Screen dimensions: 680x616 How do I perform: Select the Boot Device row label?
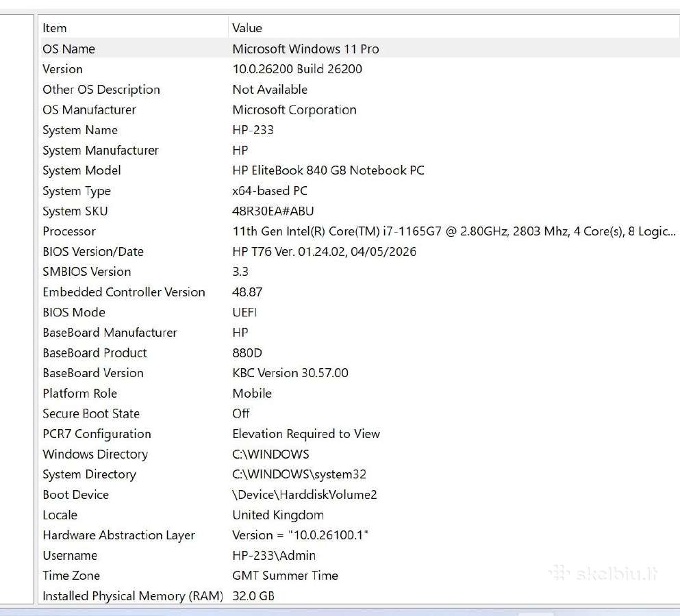(x=75, y=495)
